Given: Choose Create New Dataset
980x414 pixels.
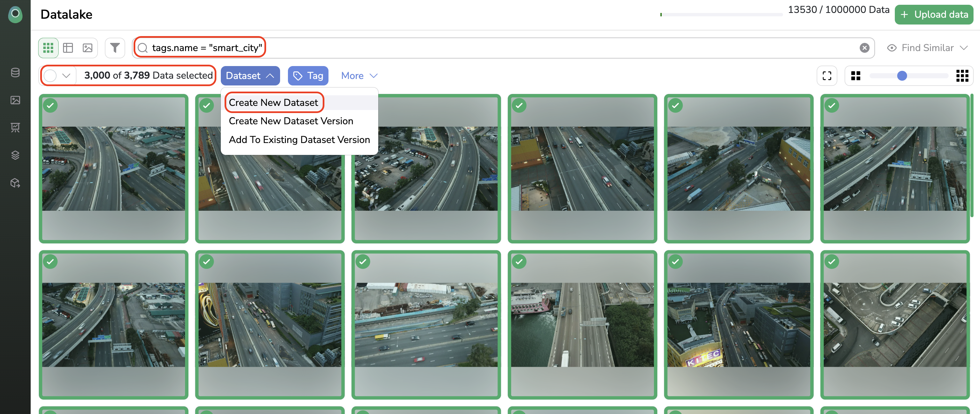Looking at the screenshot, I should [273, 102].
